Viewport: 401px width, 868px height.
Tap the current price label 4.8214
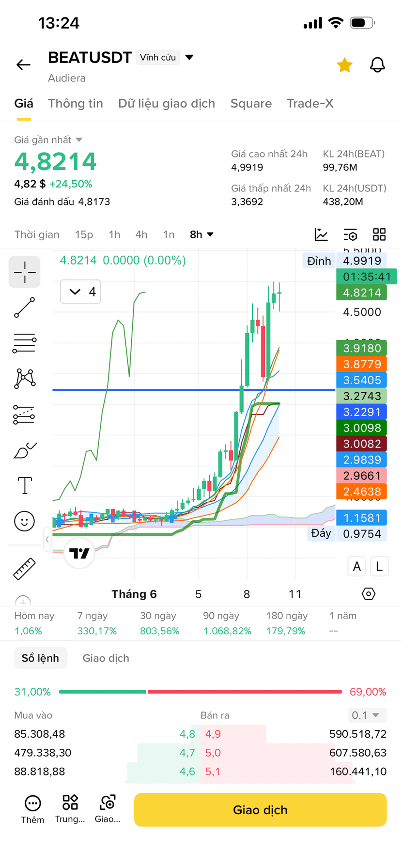click(362, 293)
